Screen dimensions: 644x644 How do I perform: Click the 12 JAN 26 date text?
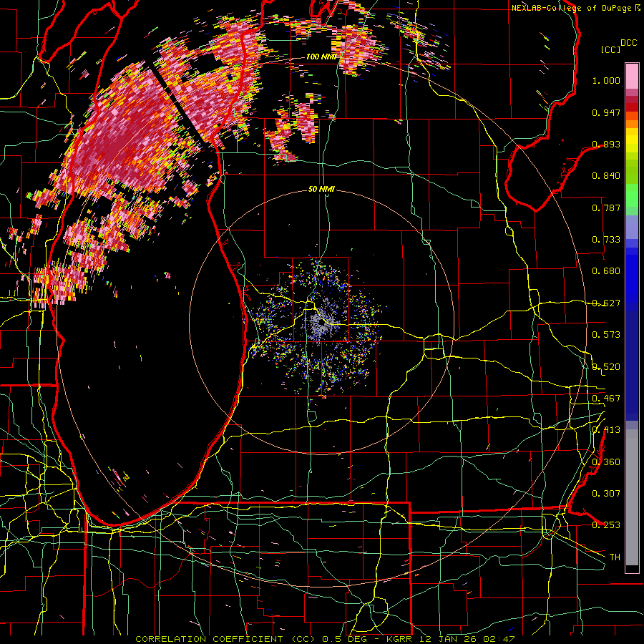click(x=452, y=639)
